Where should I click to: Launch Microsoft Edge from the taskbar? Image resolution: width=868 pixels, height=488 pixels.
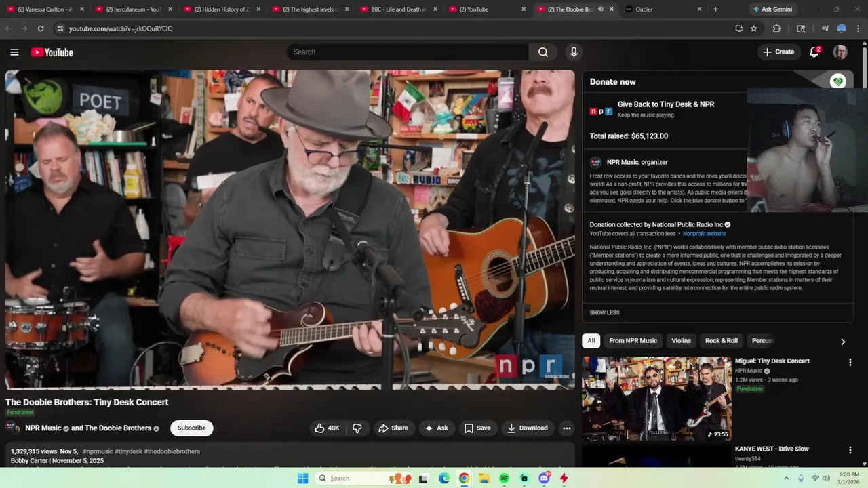[x=444, y=479]
